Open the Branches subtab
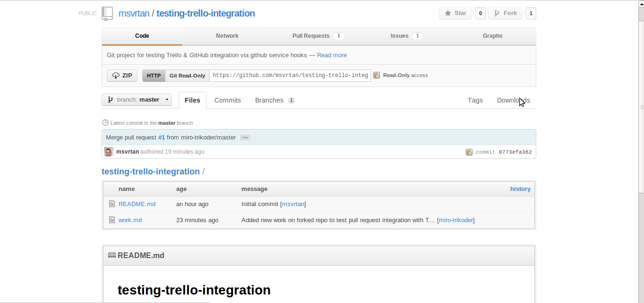The image size is (644, 303). click(275, 100)
